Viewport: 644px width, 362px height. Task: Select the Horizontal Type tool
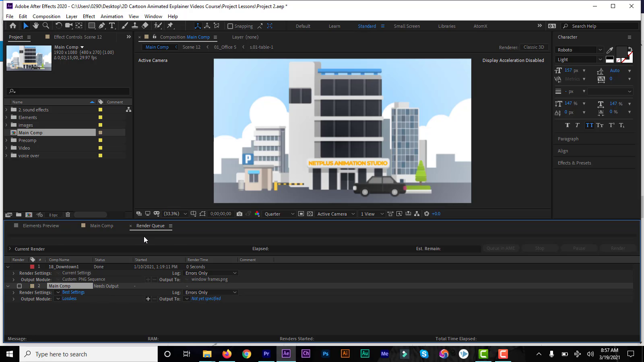tap(112, 26)
